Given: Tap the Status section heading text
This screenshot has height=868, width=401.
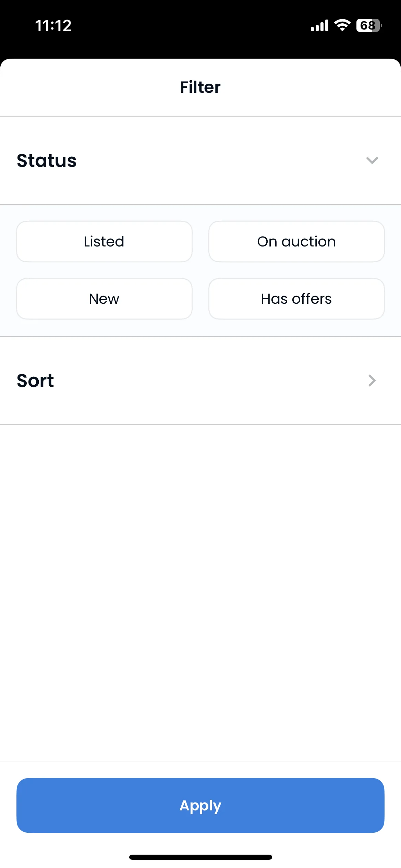Looking at the screenshot, I should point(47,160).
